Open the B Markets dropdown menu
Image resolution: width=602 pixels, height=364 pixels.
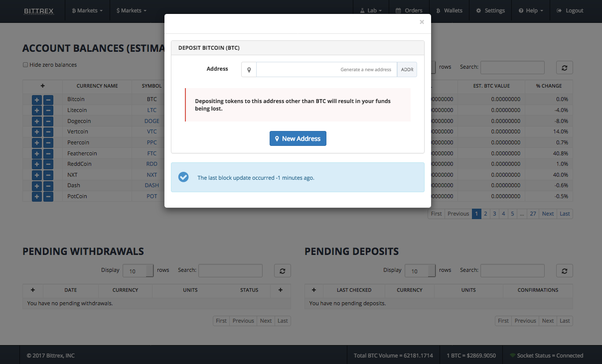tap(88, 10)
